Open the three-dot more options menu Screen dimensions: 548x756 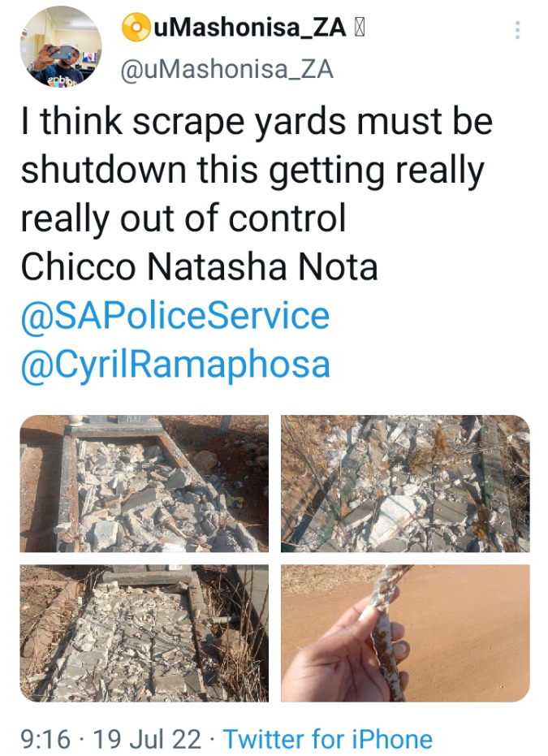point(517,30)
